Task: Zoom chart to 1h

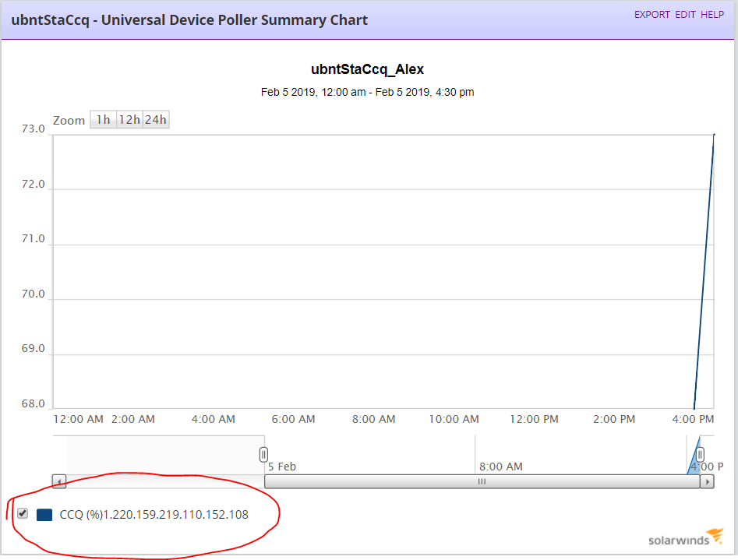Action: (103, 120)
